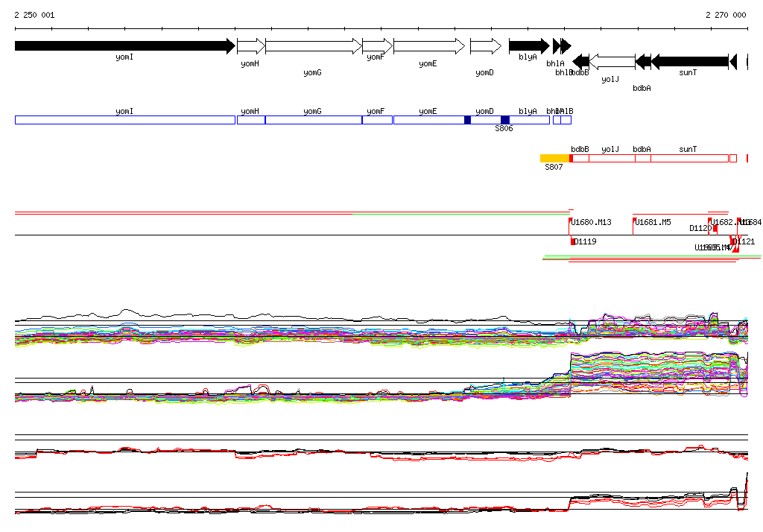
Task: Click the D1121 marker label
Action: click(x=744, y=241)
